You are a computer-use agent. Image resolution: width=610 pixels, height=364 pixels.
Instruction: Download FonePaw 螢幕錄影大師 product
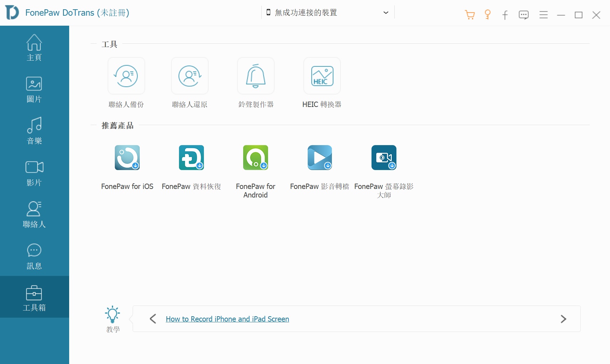pos(384,158)
